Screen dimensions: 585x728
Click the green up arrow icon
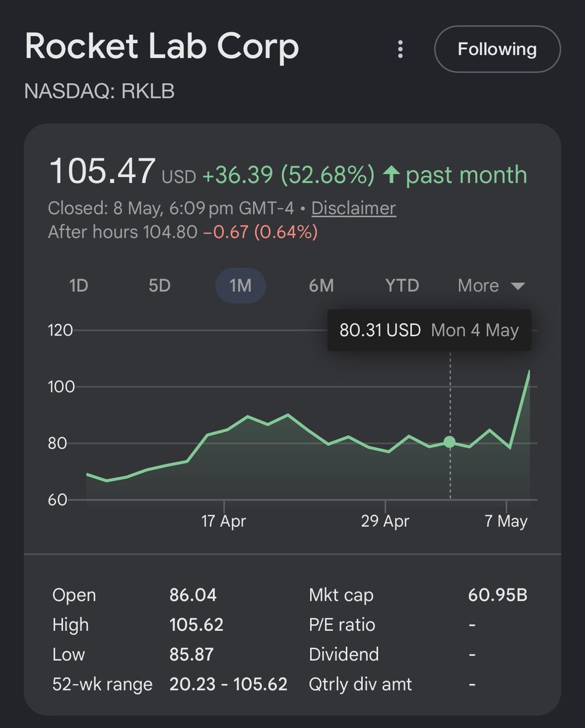391,175
